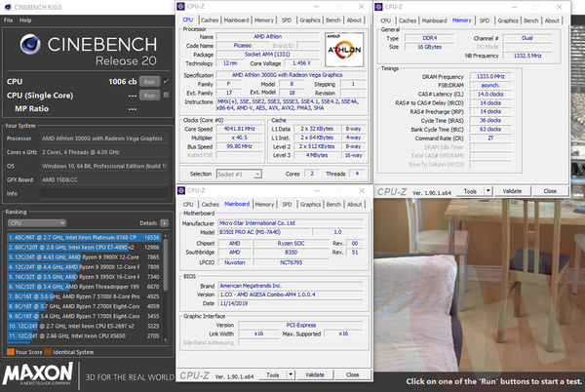The image size is (585, 392).
Task: Click the Identical System legend swatch
Action: (48, 352)
